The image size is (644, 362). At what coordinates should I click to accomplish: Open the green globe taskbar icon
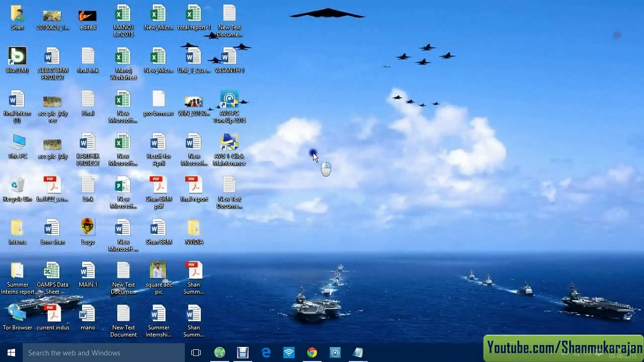219,353
